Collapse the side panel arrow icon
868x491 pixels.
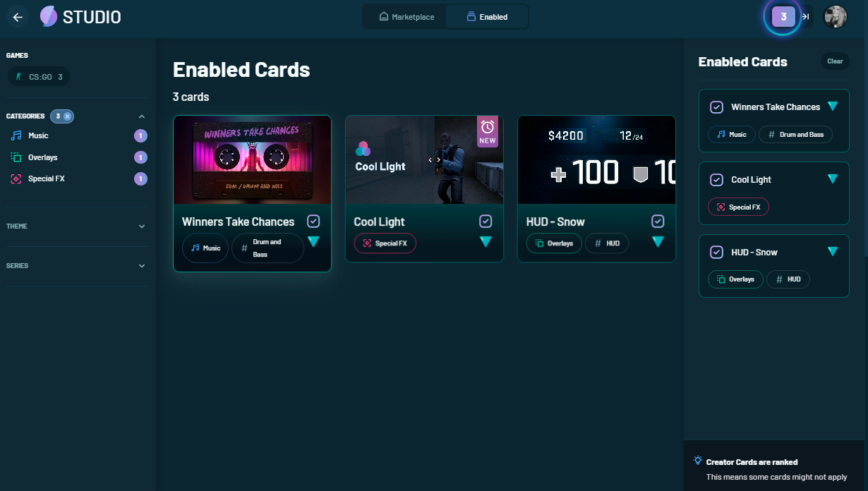(805, 17)
